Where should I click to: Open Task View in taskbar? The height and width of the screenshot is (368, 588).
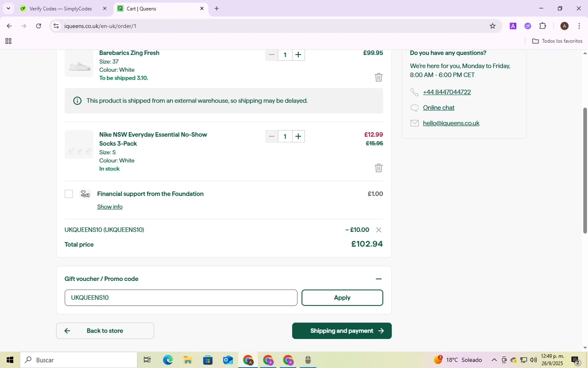click(147, 360)
